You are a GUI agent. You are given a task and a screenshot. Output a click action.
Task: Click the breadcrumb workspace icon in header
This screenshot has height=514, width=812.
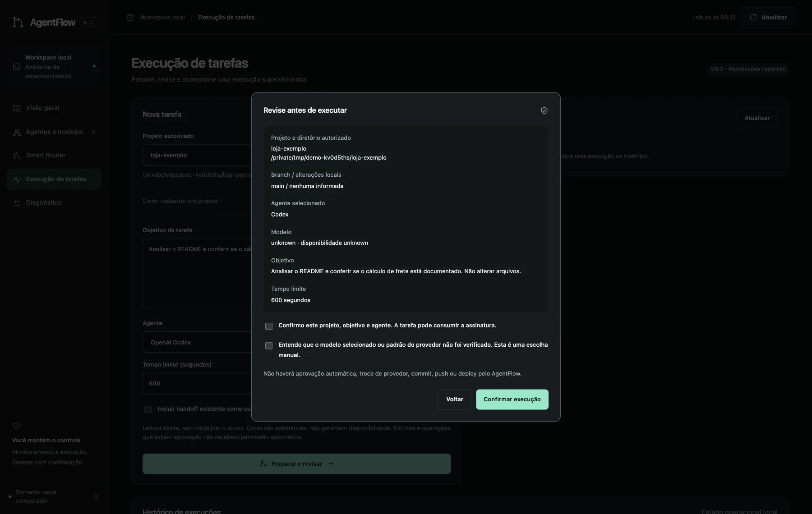pyautogui.click(x=130, y=17)
